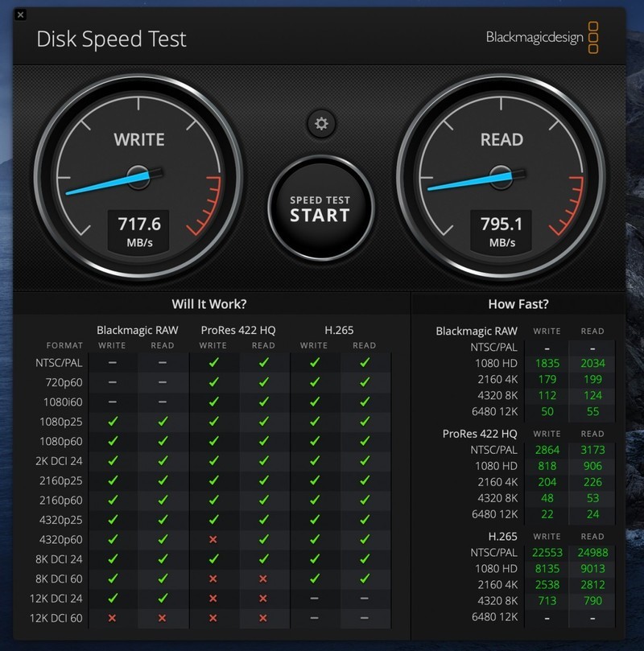Open settings with the gear icon
Image resolution: width=644 pixels, height=651 pixels.
coord(322,123)
